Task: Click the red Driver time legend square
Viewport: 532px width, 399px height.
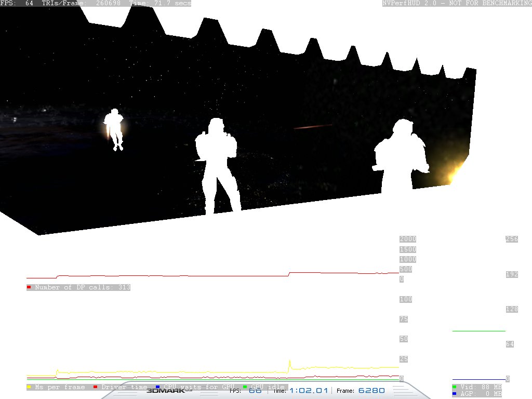Action: point(96,387)
